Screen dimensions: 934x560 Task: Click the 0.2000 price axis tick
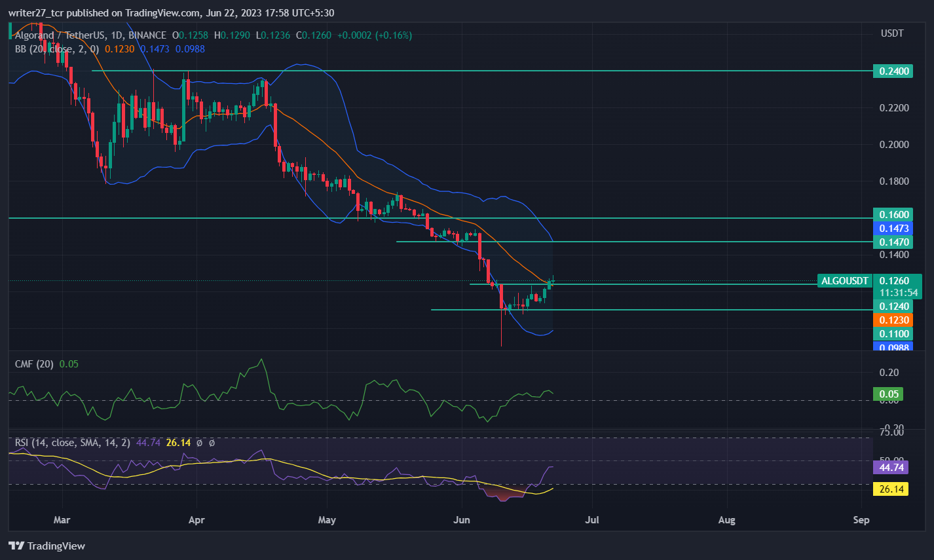[x=894, y=144]
